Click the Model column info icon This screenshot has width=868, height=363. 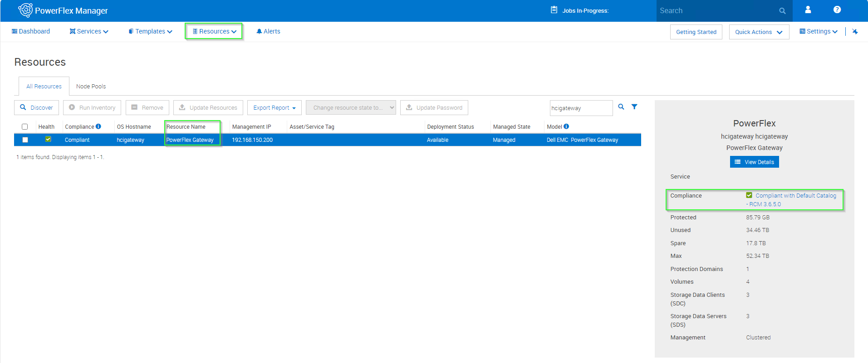click(566, 126)
